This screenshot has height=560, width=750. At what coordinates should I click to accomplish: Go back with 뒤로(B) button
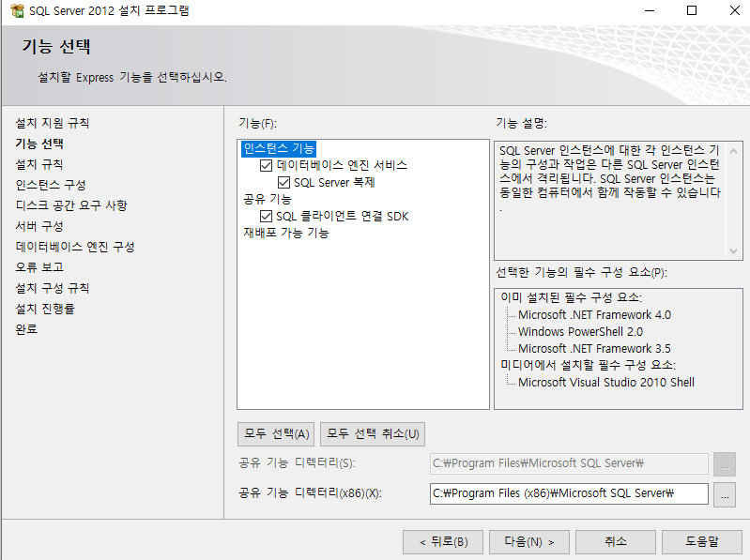[x=443, y=542]
